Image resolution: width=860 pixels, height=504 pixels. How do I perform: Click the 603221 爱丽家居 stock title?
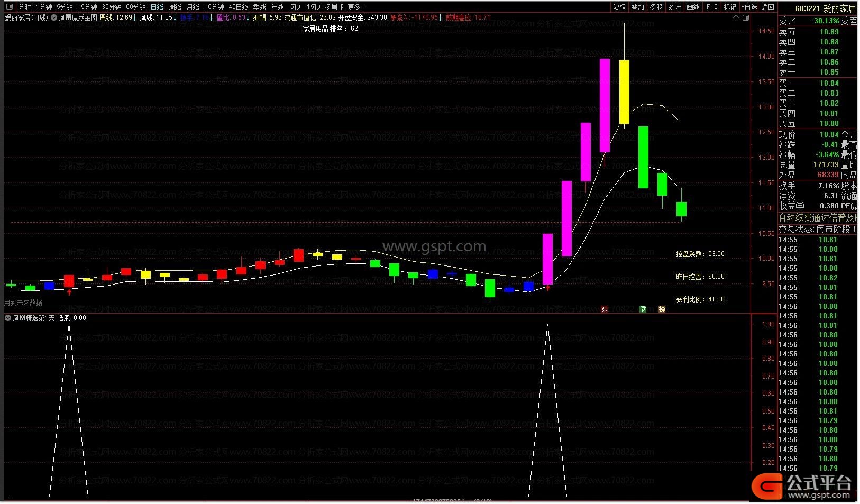[825, 8]
